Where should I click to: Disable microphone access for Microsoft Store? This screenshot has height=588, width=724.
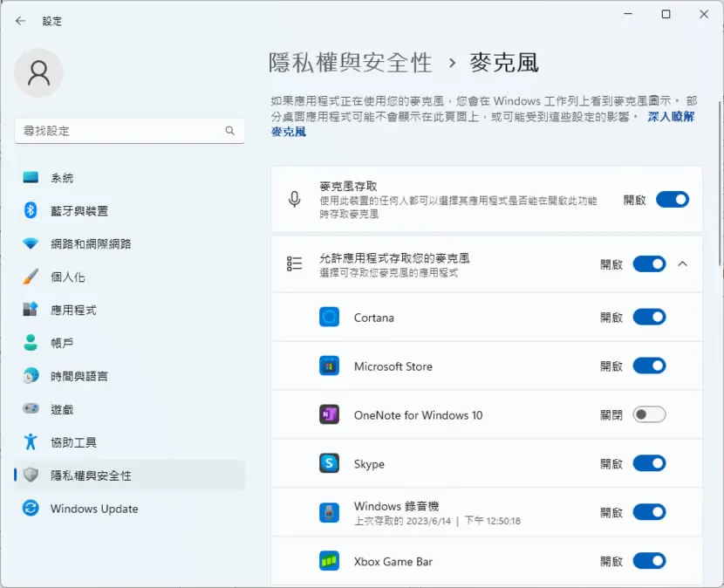[x=649, y=366]
